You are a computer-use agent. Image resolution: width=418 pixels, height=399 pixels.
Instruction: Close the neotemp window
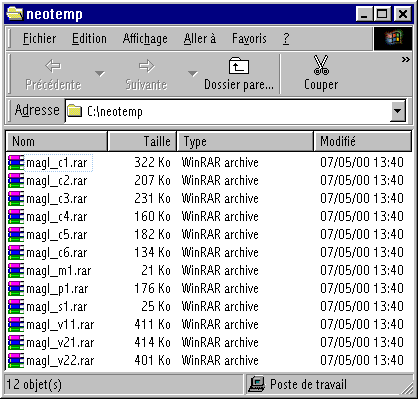[403, 14]
